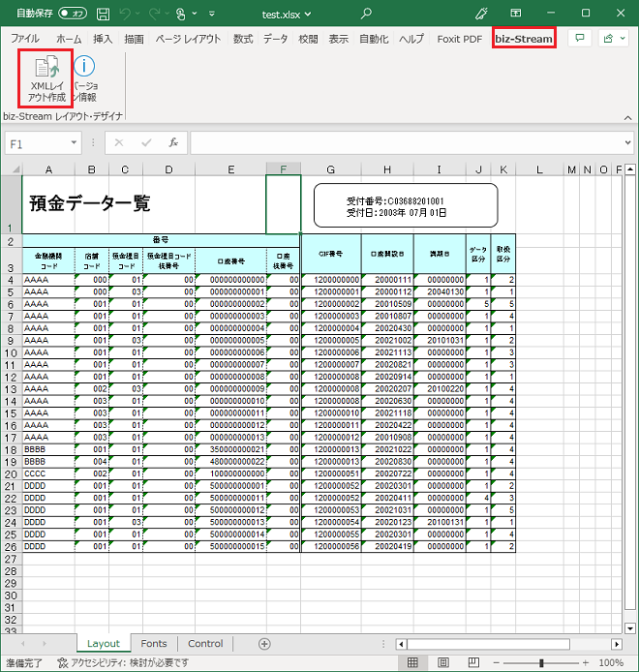The width and height of the screenshot is (639, 672).
Task: Click the insert function fx icon
Action: point(173,142)
